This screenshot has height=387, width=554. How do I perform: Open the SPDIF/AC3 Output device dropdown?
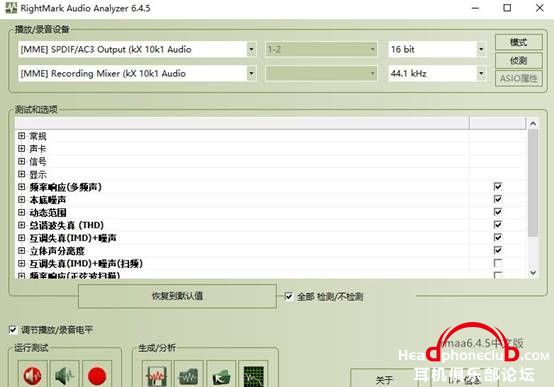tap(251, 49)
